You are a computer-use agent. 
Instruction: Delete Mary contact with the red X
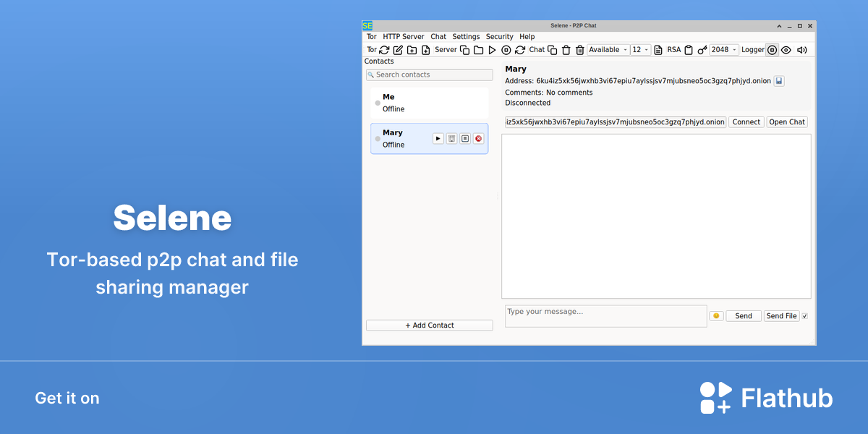479,138
